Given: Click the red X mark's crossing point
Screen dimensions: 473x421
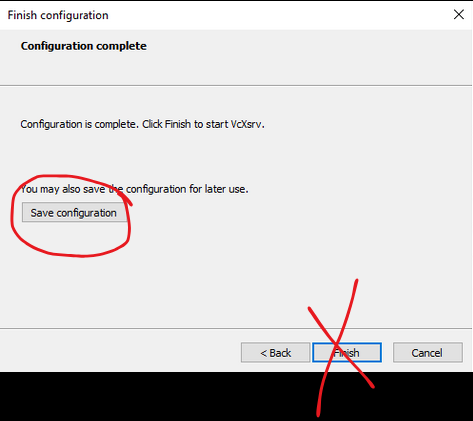Looking at the screenshot, I should point(337,343).
